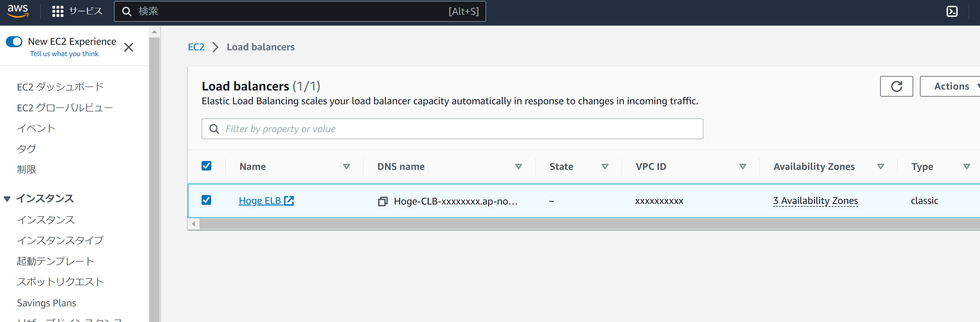Launch CloudShell terminal icon in top bar
Viewport: 980px width, 322px height.
tap(952, 11)
